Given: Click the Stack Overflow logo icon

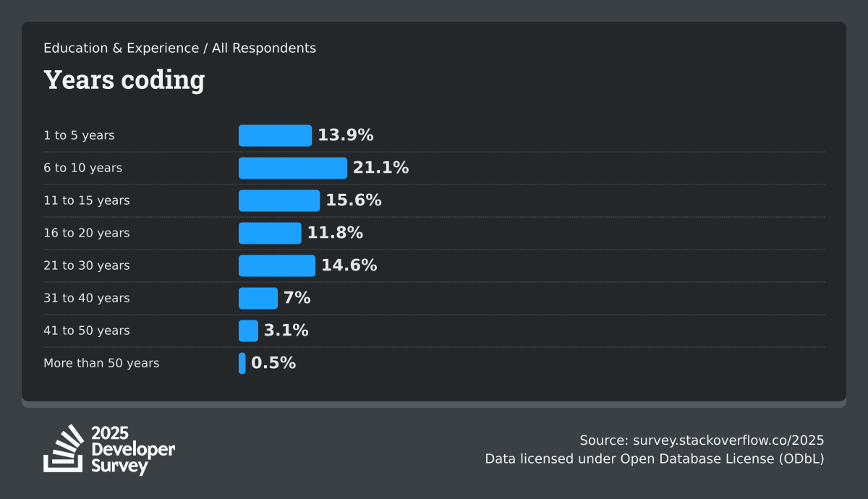Looking at the screenshot, I should point(64,448).
